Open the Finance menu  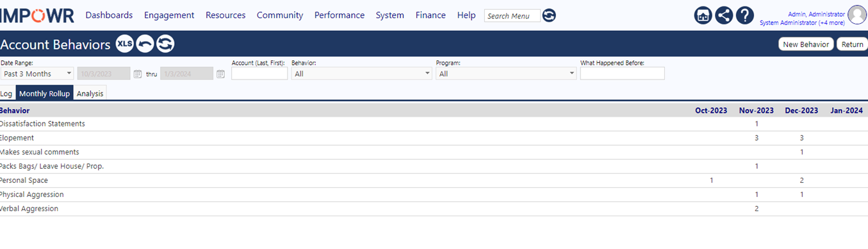point(430,15)
